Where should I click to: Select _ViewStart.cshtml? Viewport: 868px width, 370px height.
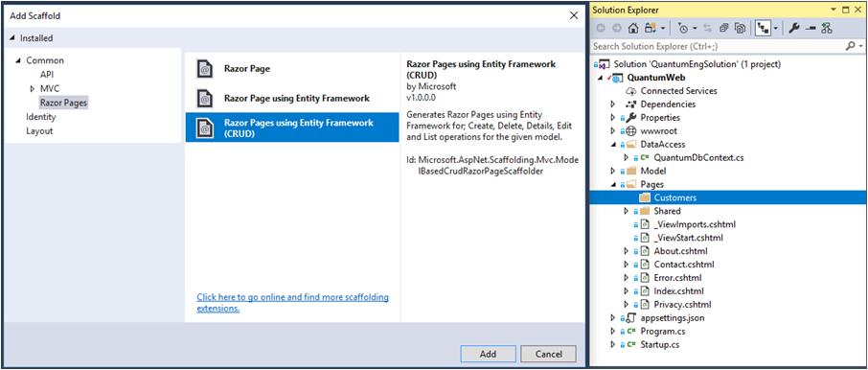pyautogui.click(x=689, y=238)
